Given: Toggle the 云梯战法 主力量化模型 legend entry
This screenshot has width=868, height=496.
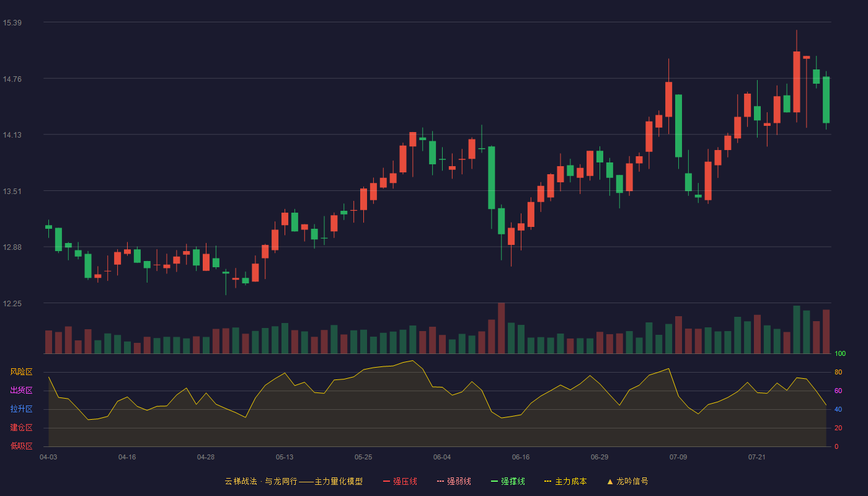Looking at the screenshot, I should (293, 481).
